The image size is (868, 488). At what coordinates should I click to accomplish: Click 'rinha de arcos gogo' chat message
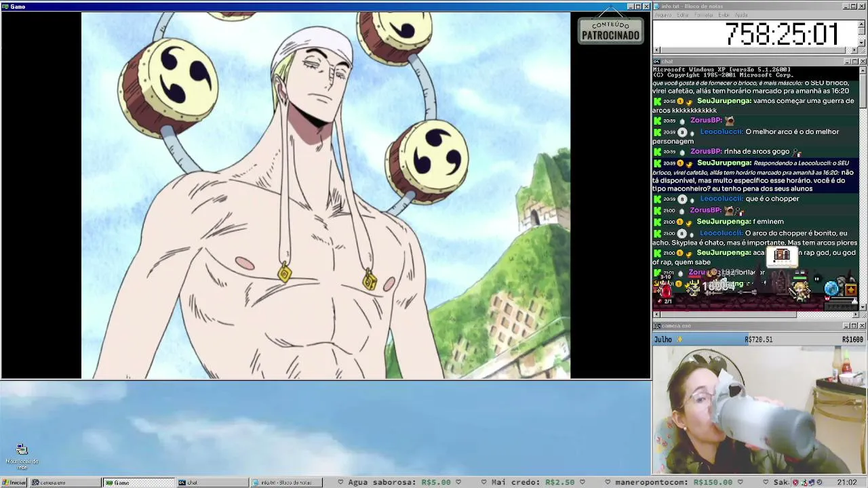click(757, 152)
